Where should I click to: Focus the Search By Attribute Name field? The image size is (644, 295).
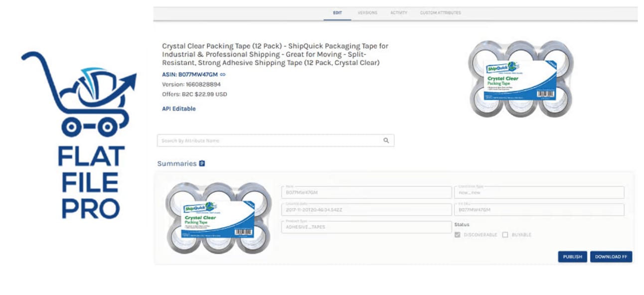276,141
